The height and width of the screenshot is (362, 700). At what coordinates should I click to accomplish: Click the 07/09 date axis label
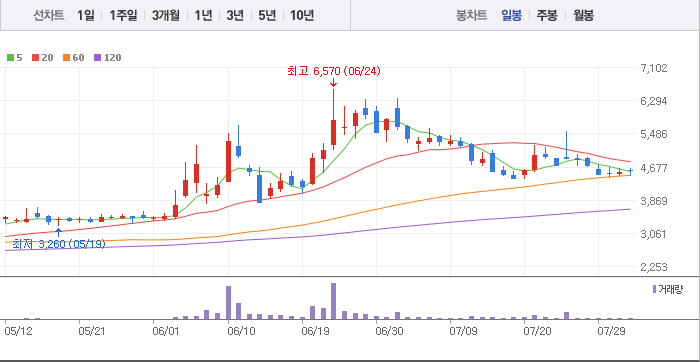pyautogui.click(x=463, y=331)
